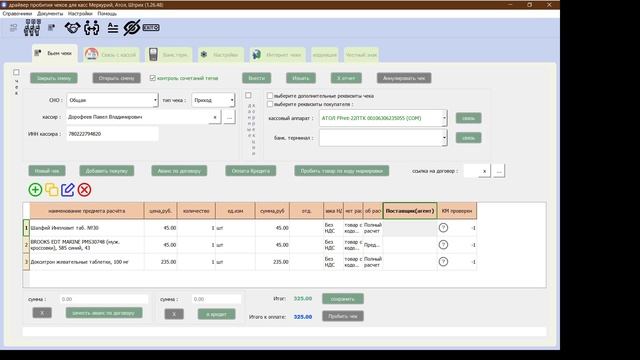Click the 'Аннулировать чек' button
640x360 pixels.
404,78
